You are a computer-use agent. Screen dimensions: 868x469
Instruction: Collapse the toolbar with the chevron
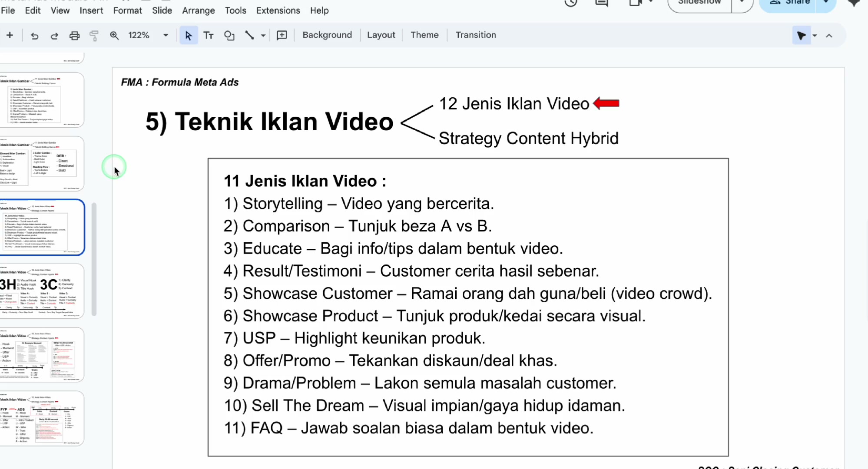pos(829,36)
